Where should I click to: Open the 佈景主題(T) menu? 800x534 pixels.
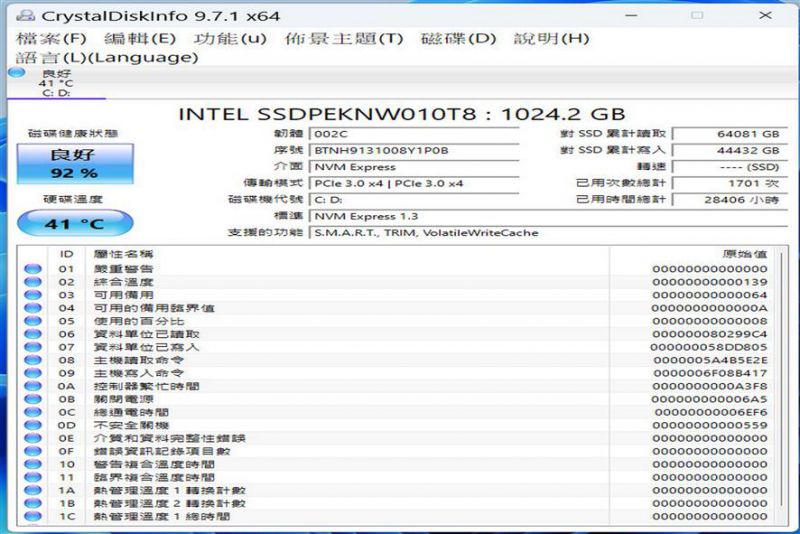coord(344,38)
